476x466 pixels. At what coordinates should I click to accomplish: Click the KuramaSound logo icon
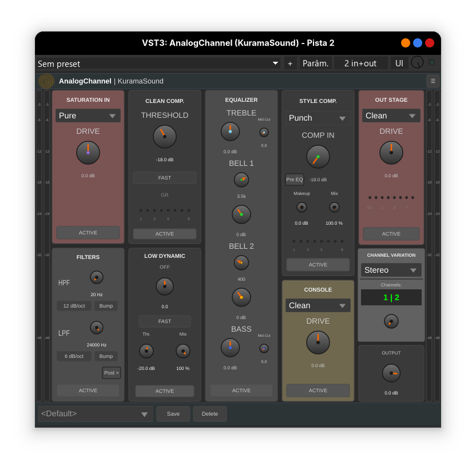[x=46, y=81]
